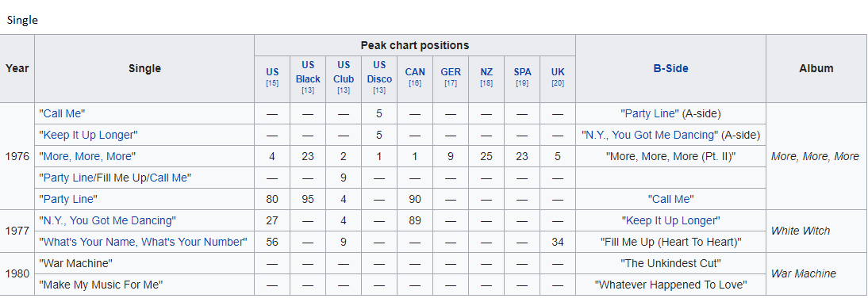
Task: Open "What's Your Name, What's Your Number" link
Action: point(144,243)
